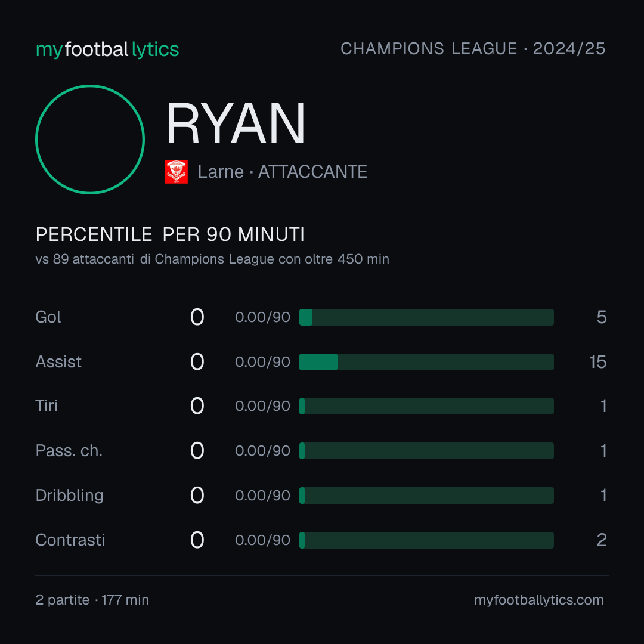
Task: Select the Champions League 2024/25 label
Action: (473, 48)
